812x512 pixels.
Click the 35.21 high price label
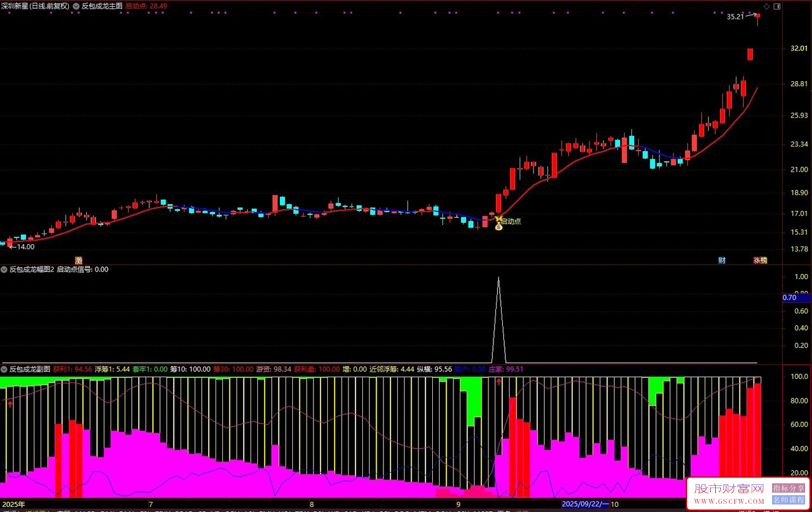tap(735, 17)
